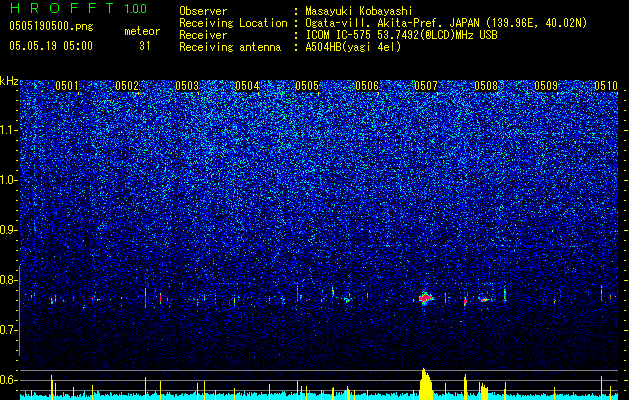Click the 0.6 kHz axis label
The image size is (629, 400).
pyautogui.click(x=8, y=380)
